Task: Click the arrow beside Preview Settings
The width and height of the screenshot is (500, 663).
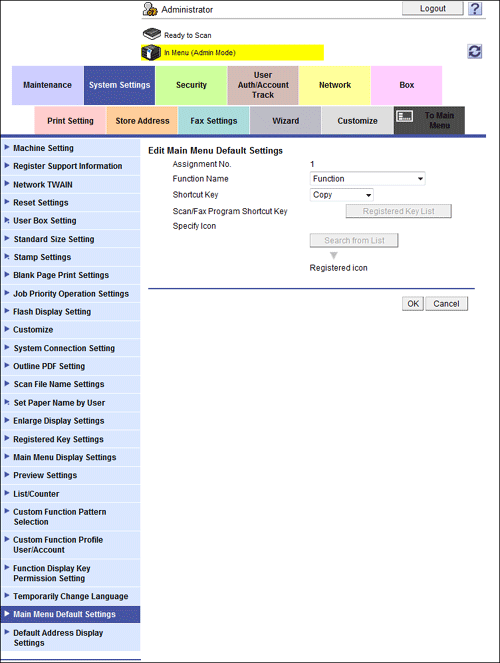Action: [x=7, y=474]
